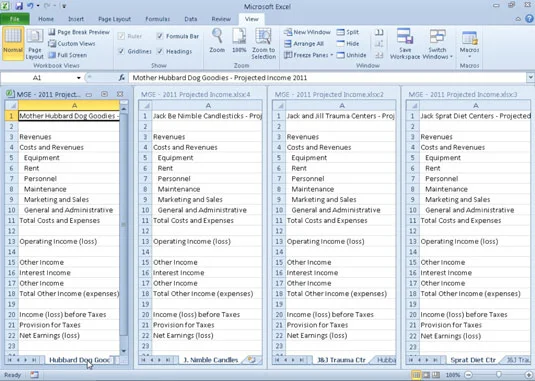Select 'Net Earnings (loss)' in xlsx:3 window

450,336
